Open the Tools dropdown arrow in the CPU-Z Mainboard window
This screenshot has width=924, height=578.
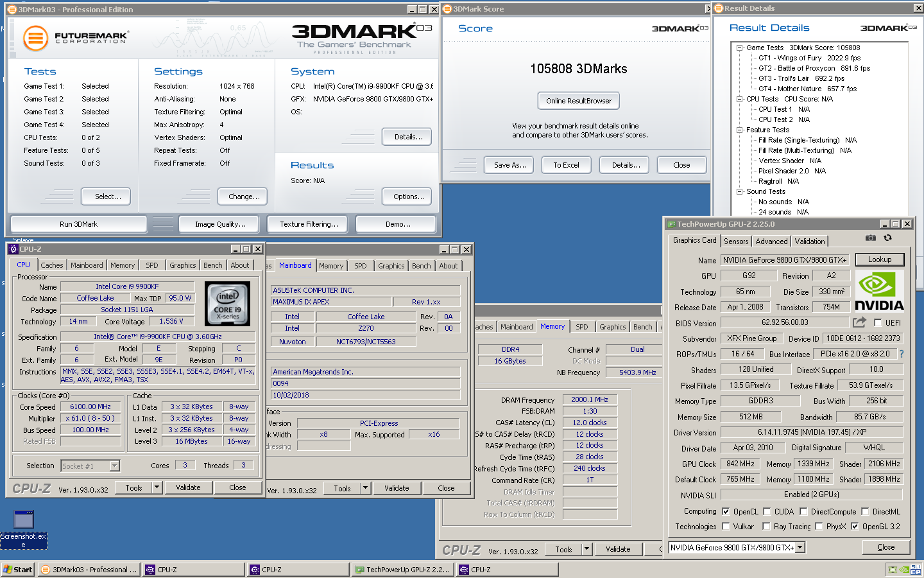click(365, 488)
